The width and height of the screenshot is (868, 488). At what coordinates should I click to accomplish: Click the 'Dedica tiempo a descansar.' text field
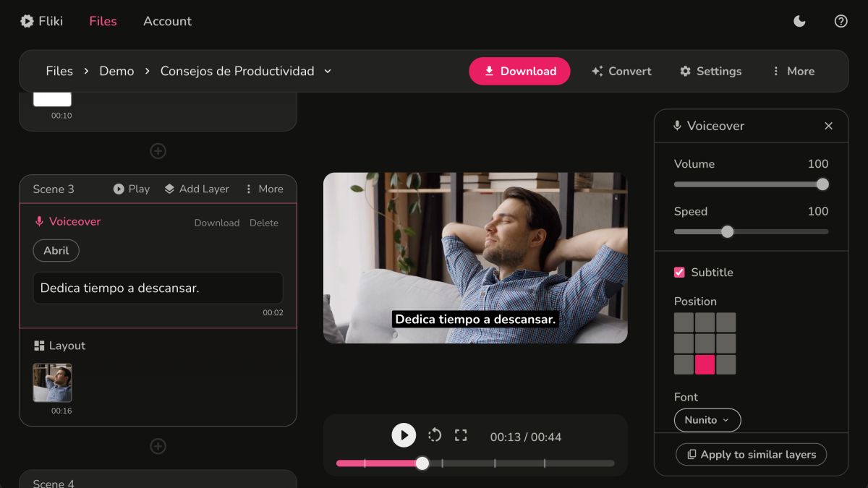158,288
